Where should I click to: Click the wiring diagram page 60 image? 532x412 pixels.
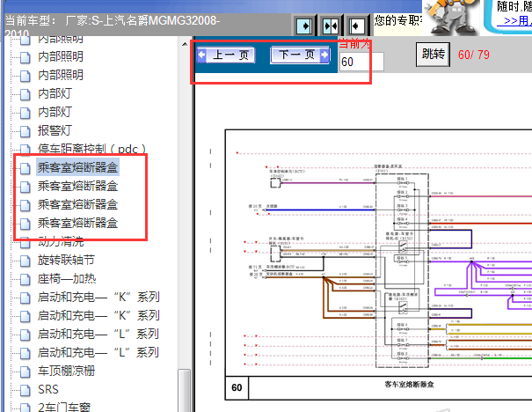[x=379, y=265]
